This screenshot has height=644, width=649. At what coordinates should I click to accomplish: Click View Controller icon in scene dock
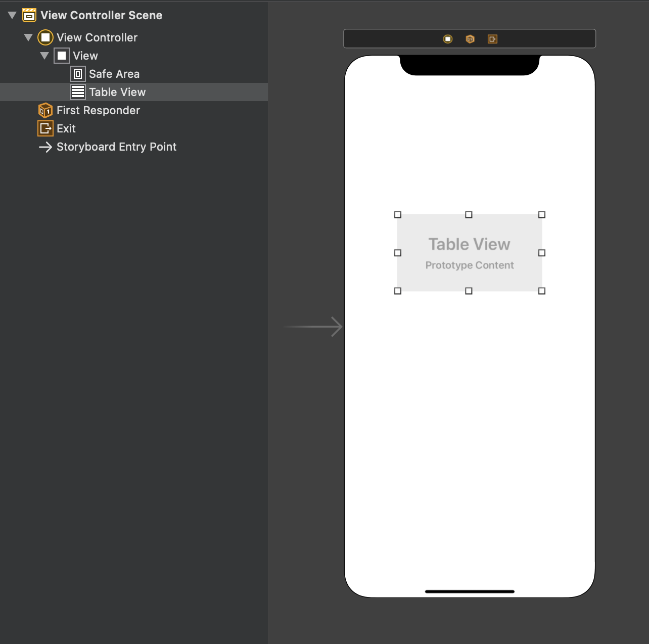tap(448, 39)
